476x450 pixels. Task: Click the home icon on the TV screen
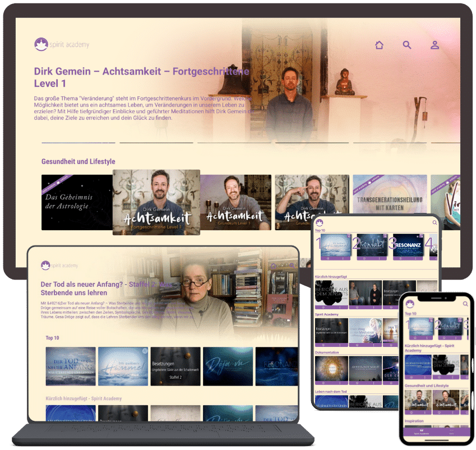[379, 45]
